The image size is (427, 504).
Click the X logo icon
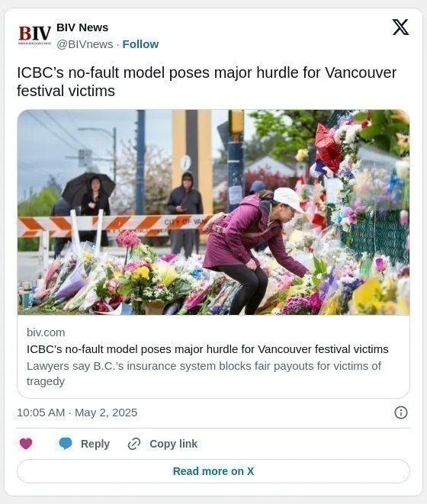(x=400, y=27)
